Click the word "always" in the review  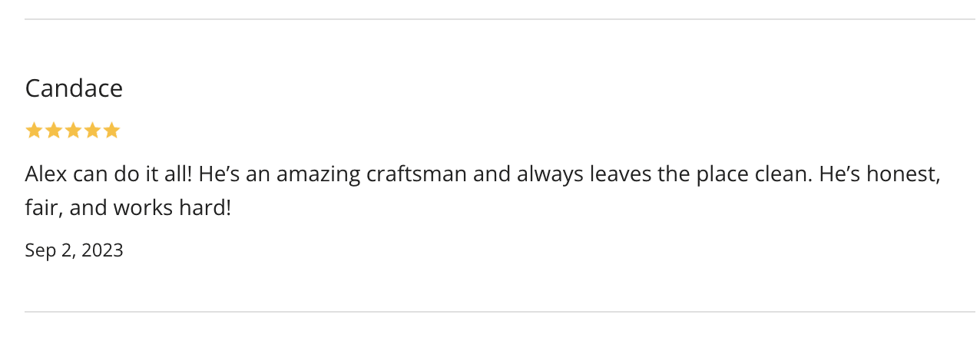pyautogui.click(x=550, y=174)
